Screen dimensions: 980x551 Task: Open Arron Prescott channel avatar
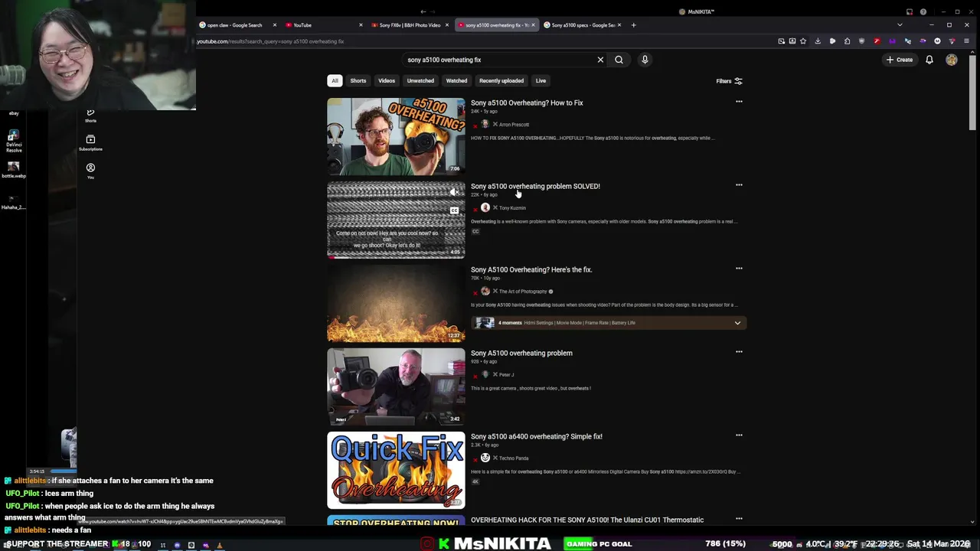pos(485,124)
